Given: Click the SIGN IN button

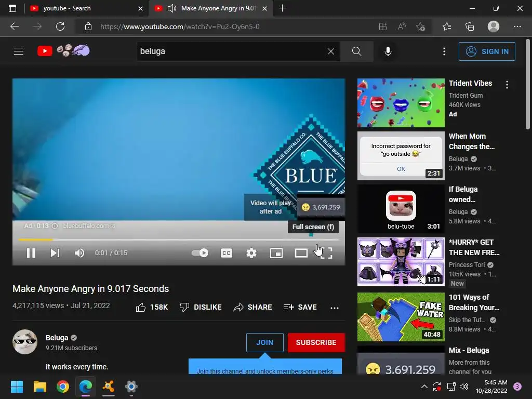Looking at the screenshot, I should tap(487, 51).
